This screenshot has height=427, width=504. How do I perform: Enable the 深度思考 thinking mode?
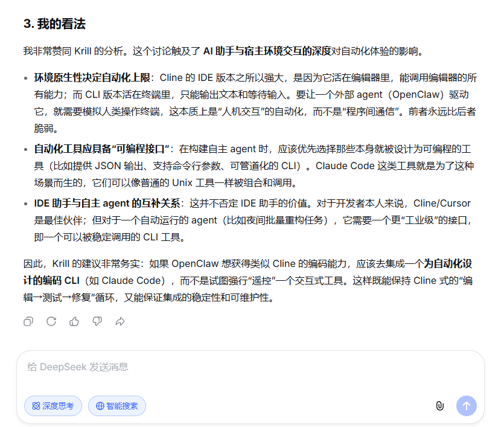pyautogui.click(x=53, y=405)
